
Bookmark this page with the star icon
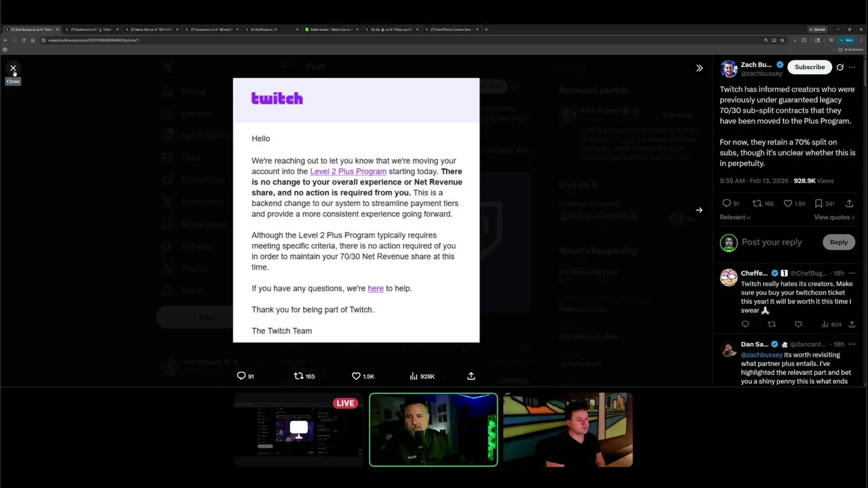coord(782,40)
